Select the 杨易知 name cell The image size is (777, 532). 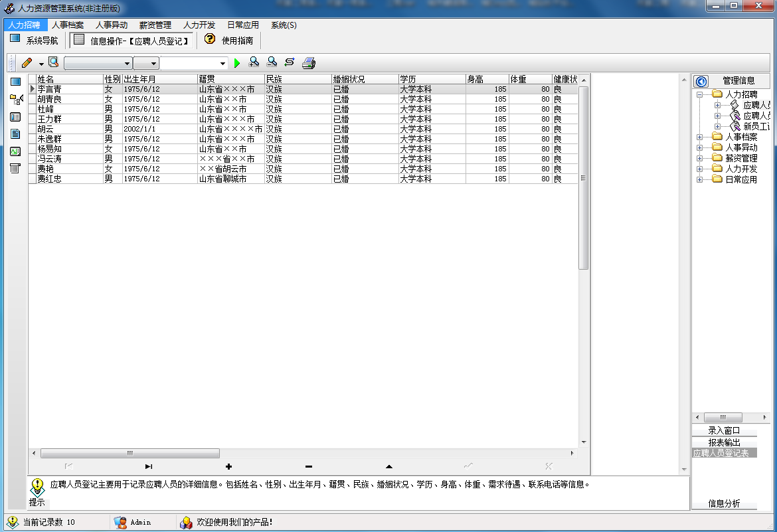tap(69, 149)
